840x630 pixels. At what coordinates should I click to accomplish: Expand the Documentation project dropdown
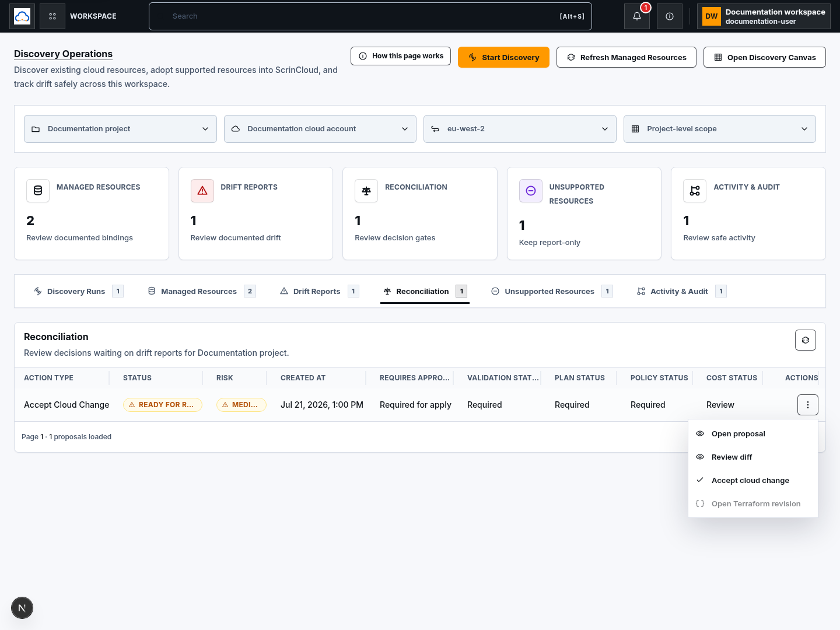[x=120, y=129]
